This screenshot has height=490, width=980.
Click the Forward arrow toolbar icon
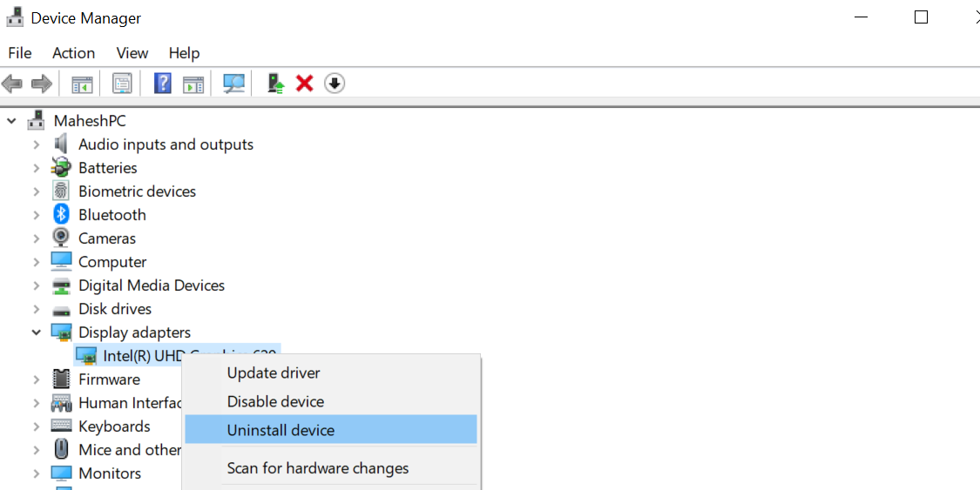coord(42,83)
